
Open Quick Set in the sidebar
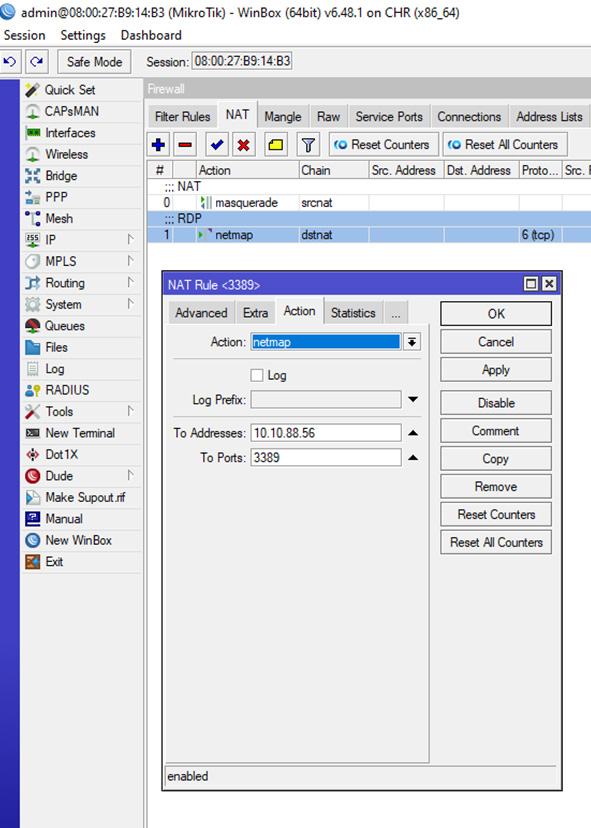coord(70,90)
